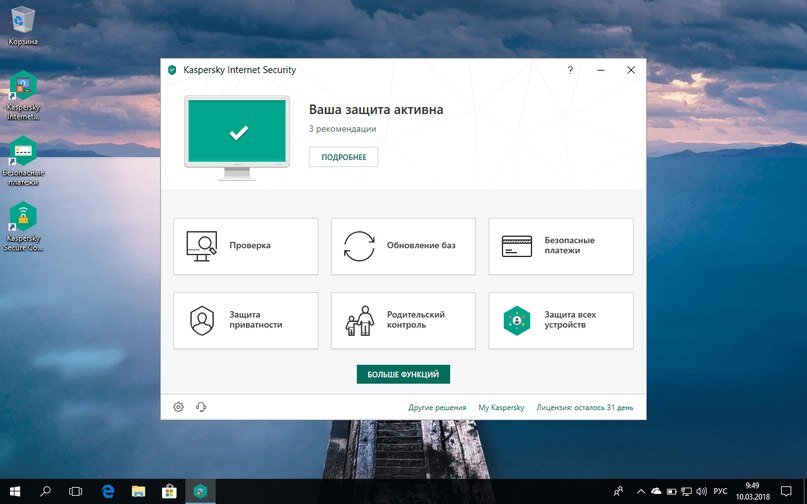Click the Подробнее button
This screenshot has height=504, width=807.
(344, 157)
